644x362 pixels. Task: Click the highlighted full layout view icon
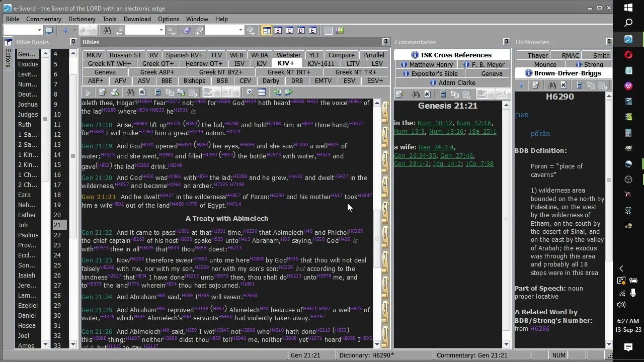coord(267,30)
